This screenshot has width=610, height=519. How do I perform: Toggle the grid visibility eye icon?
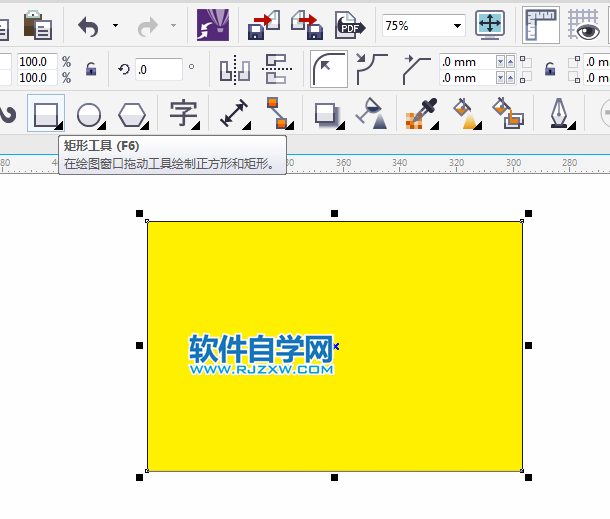pyautogui.click(x=584, y=25)
